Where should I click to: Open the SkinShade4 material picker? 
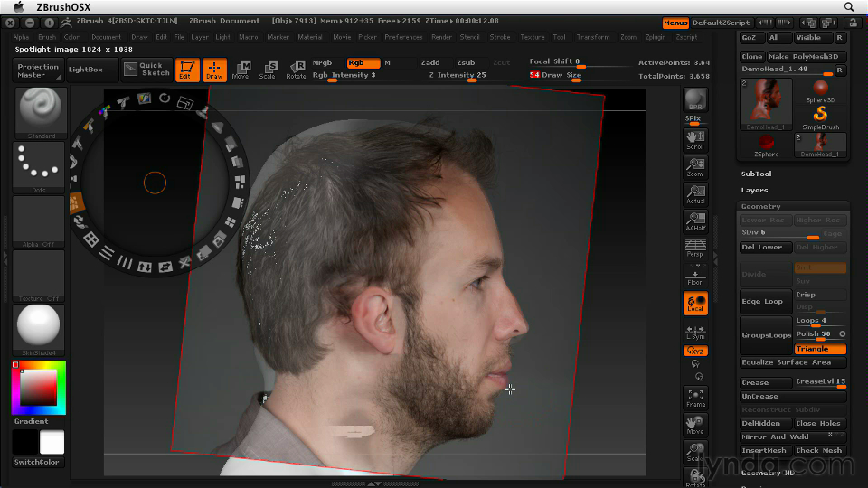pyautogui.click(x=39, y=330)
